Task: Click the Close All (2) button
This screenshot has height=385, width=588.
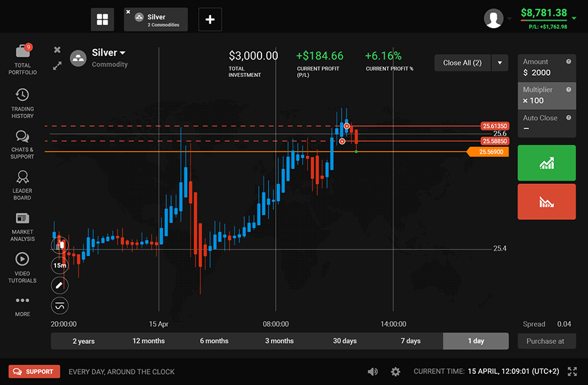Action: pos(462,63)
